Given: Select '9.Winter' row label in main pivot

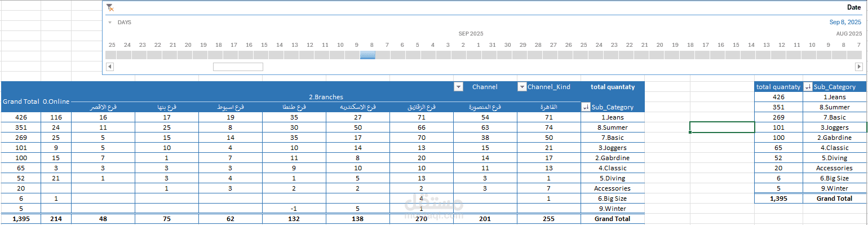Looking at the screenshot, I should point(613,209).
